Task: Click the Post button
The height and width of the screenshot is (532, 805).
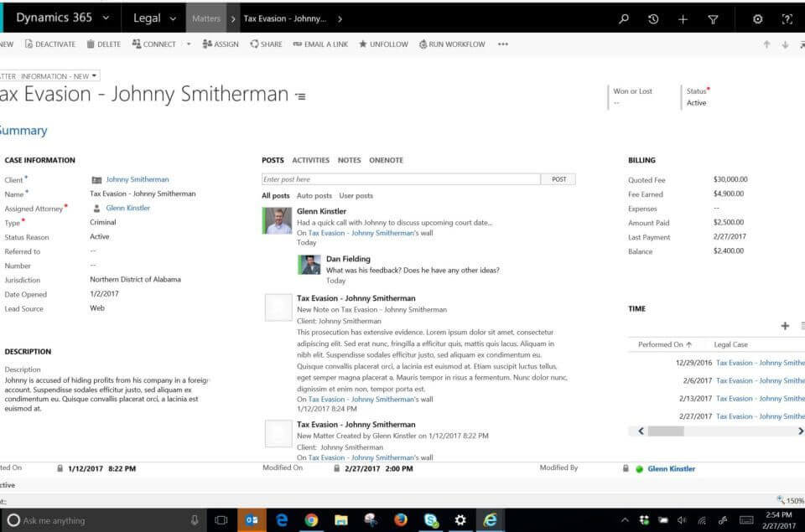Action: click(558, 179)
